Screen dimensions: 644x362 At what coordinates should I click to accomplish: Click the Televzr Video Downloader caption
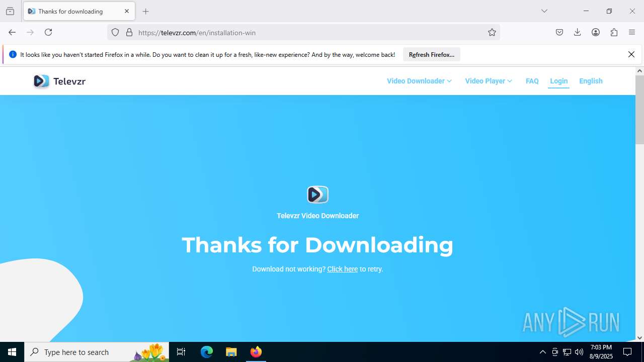(x=317, y=216)
